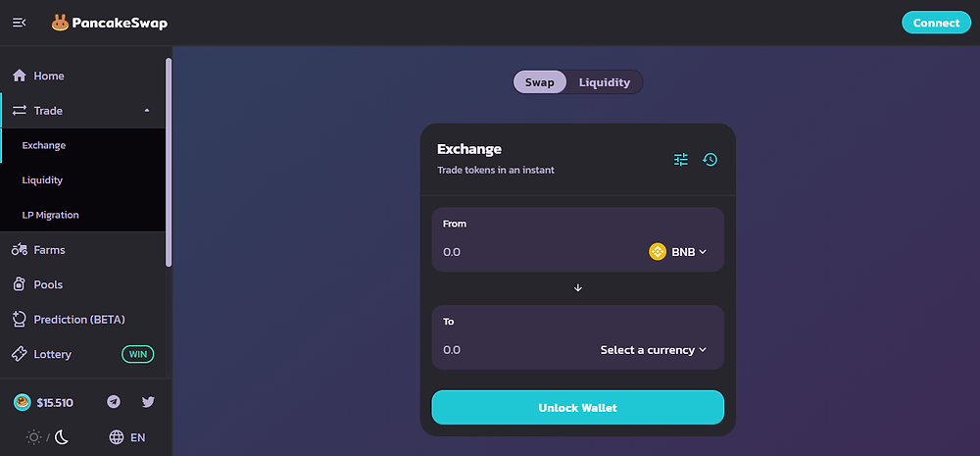The width and height of the screenshot is (980, 456).
Task: Open the BNB token dropdown
Action: pyautogui.click(x=677, y=252)
